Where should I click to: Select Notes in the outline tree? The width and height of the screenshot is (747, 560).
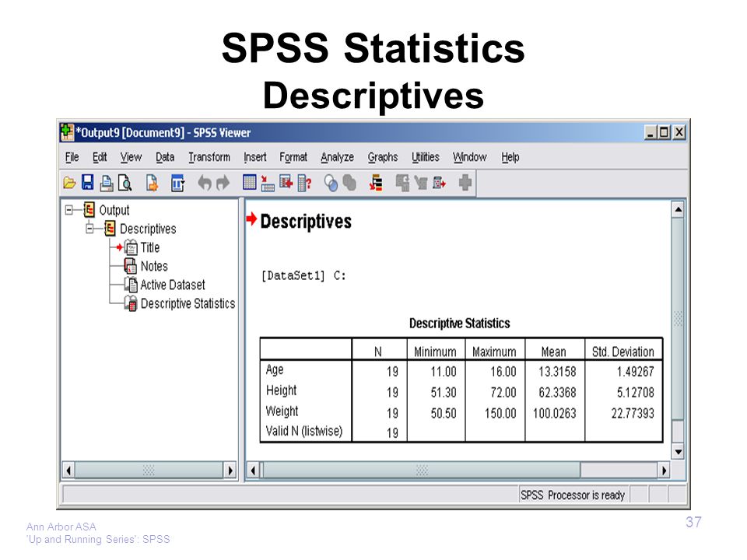(154, 266)
